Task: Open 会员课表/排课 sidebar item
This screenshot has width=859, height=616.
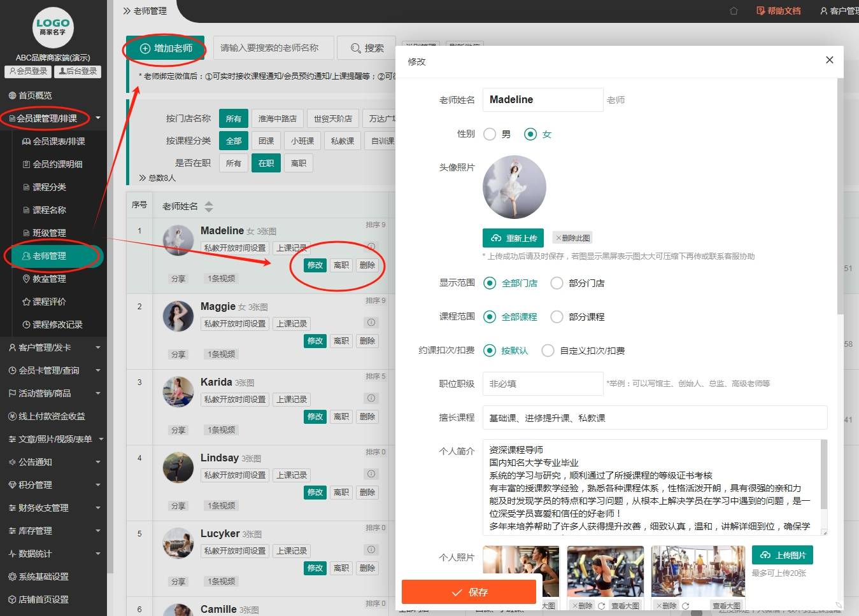Action: 53,141
